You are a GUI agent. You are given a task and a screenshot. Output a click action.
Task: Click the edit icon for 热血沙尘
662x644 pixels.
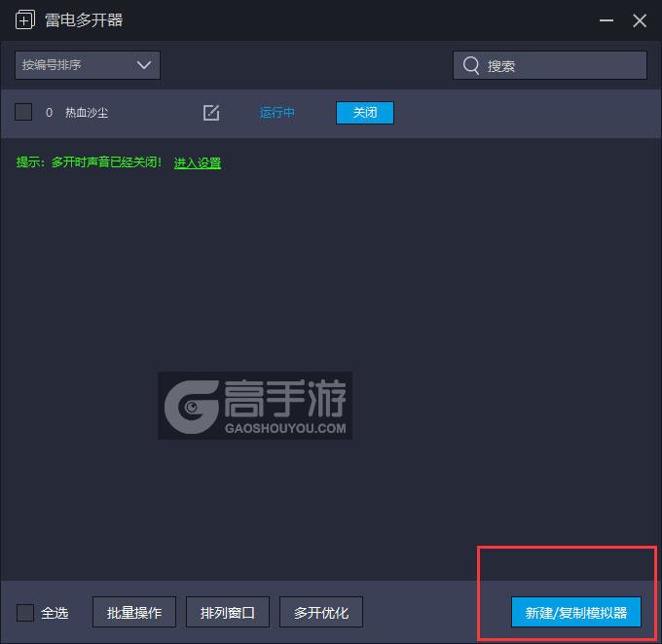[211, 113]
